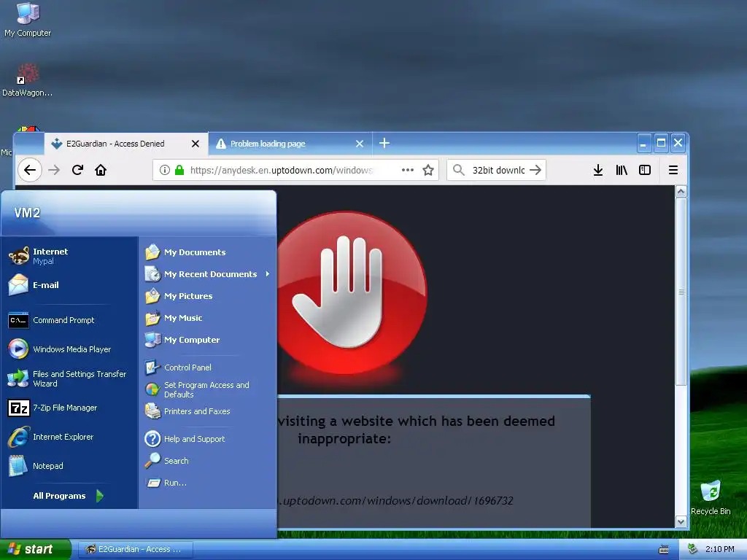Open E-mail from the Start menu
747x560 pixels.
(69, 285)
